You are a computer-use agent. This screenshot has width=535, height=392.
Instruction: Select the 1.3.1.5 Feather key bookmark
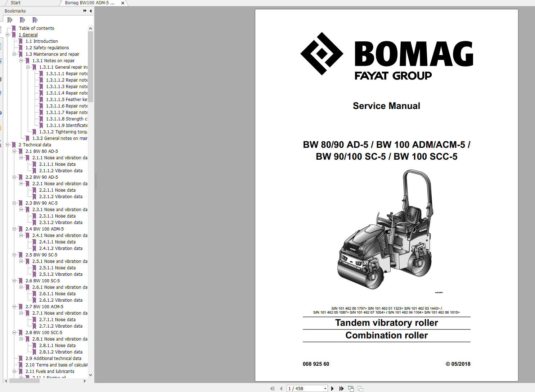pos(67,100)
